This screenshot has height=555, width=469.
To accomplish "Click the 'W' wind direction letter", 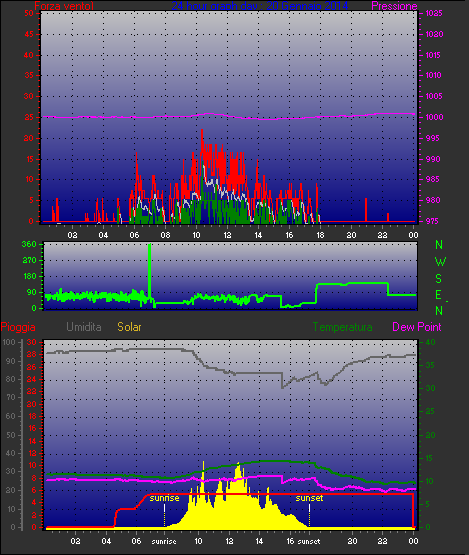I will coord(440,262).
